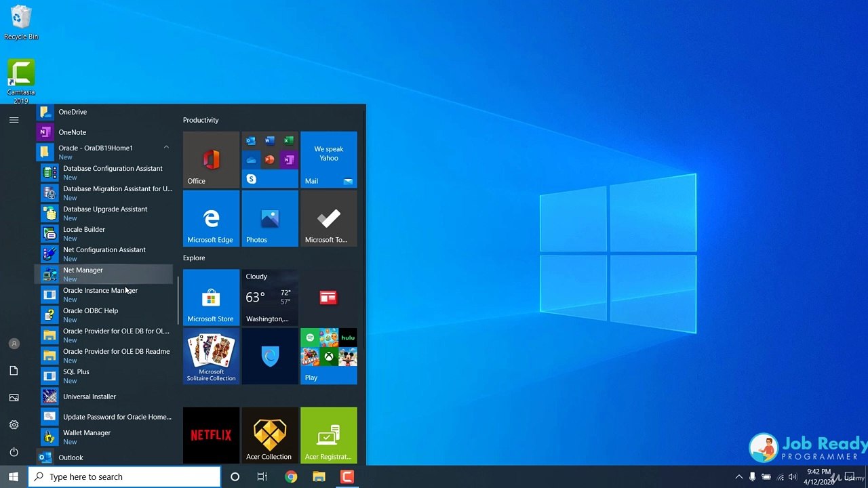Open Oracle Instance Manager

(x=104, y=295)
